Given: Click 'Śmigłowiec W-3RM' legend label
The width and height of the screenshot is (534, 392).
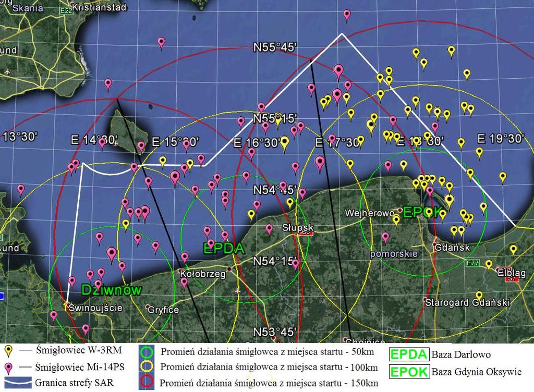Looking at the screenshot, I should tap(79, 350).
